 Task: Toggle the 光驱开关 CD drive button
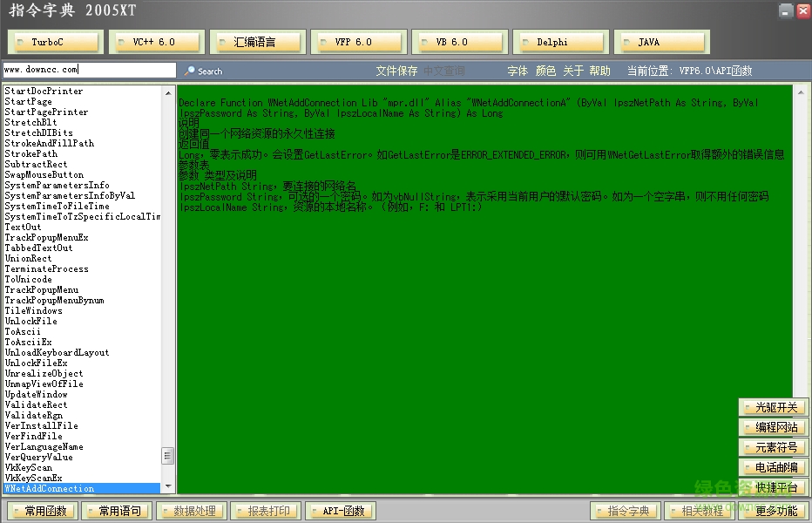click(x=774, y=408)
